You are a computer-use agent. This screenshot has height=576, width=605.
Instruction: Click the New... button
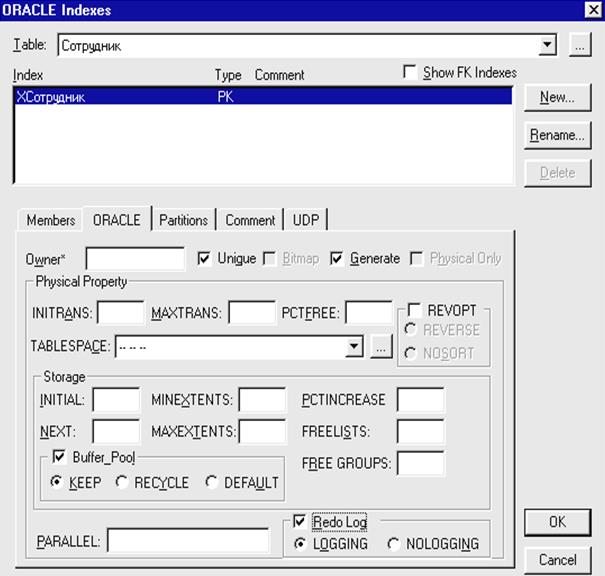[x=557, y=97]
